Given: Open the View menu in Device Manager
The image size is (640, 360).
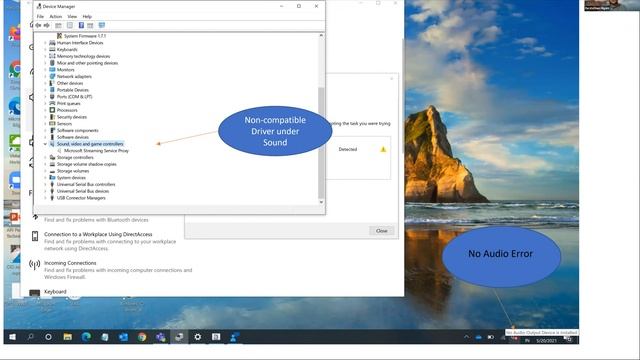Looking at the screenshot, I should [x=72, y=17].
